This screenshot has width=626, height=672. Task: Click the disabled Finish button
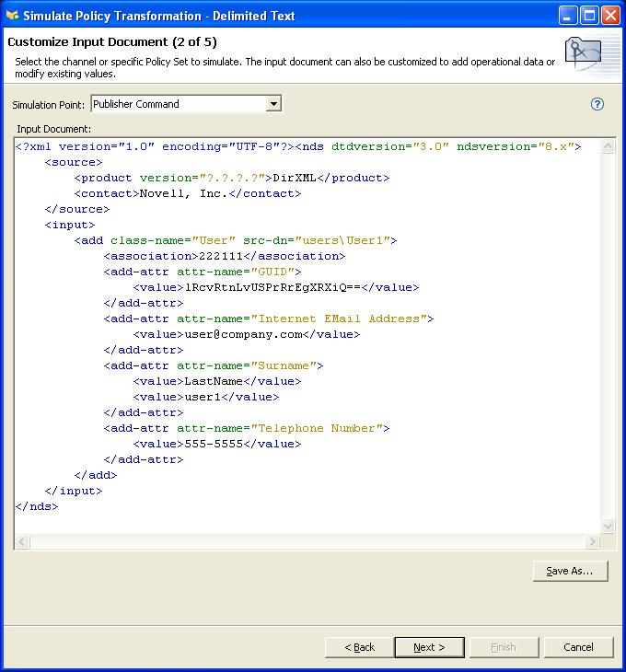(x=504, y=647)
